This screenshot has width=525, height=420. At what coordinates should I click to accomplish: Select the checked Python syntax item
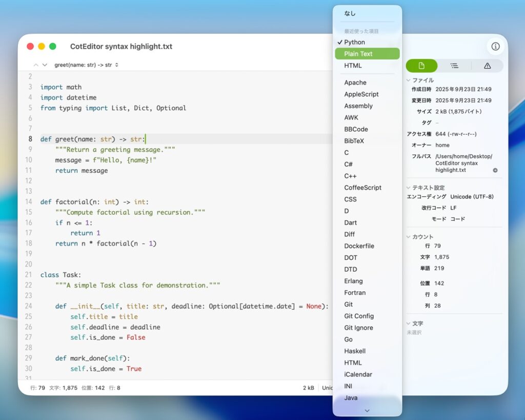click(x=354, y=42)
